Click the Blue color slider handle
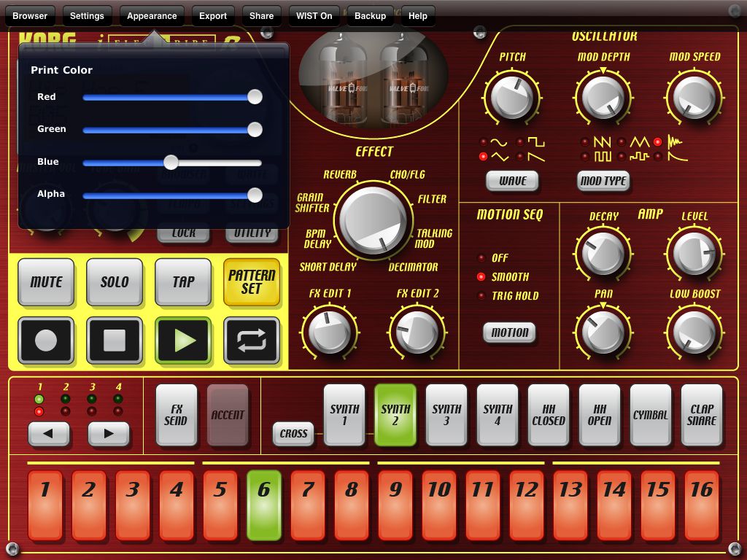The height and width of the screenshot is (560, 747). click(x=171, y=163)
